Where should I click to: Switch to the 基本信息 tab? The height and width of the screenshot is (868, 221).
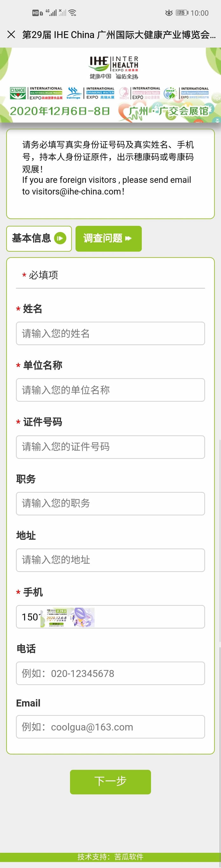[x=39, y=238]
